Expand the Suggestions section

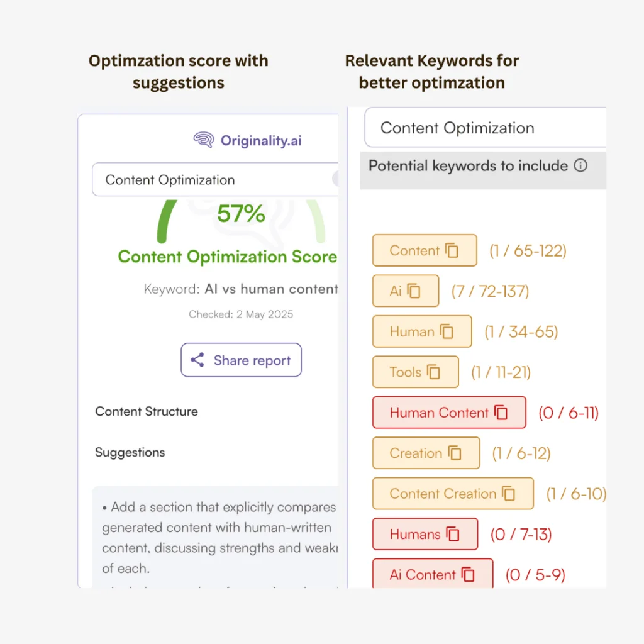(130, 452)
